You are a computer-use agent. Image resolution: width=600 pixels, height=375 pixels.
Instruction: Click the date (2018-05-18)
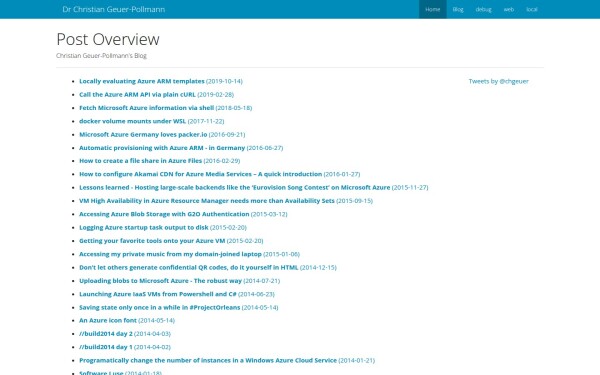(x=234, y=108)
